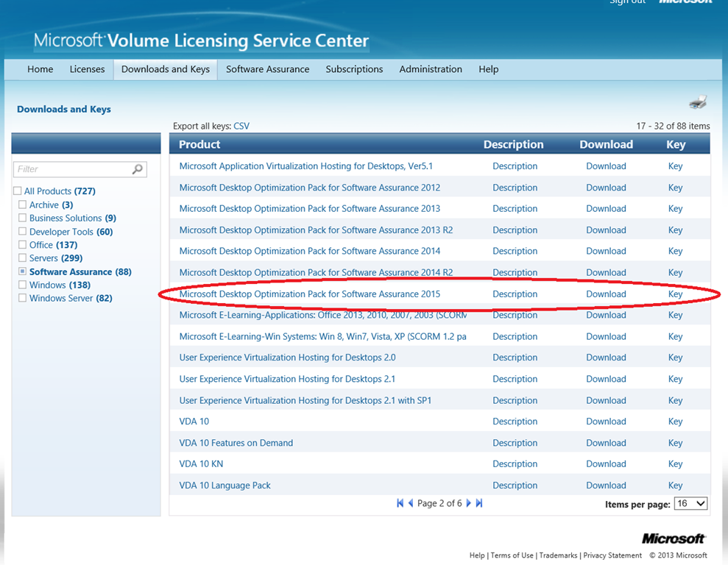Click the filter search magnifier icon
Viewport: 728px width, 565px height.
[x=137, y=169]
